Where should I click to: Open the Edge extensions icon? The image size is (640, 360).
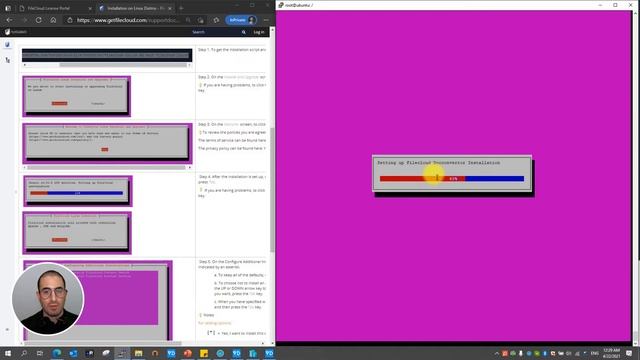216,20
